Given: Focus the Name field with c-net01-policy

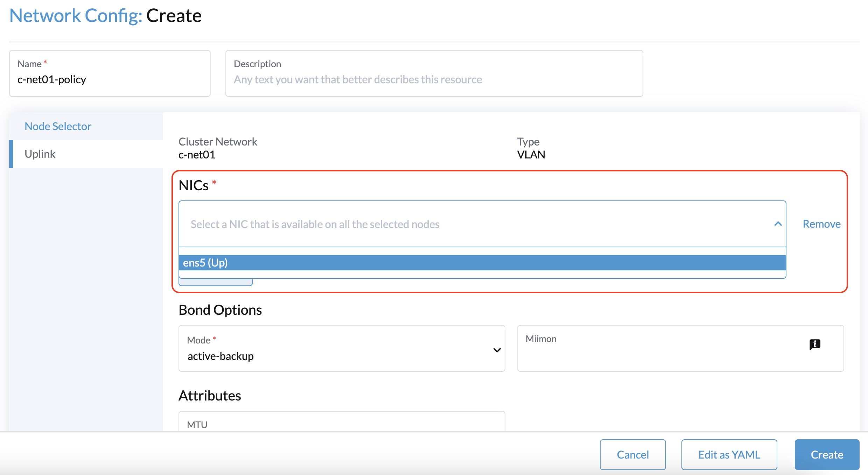Looking at the screenshot, I should (x=110, y=79).
